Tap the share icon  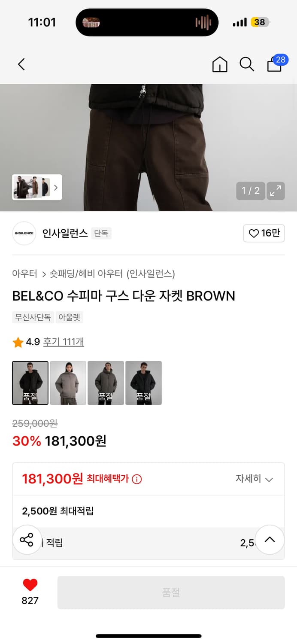27,540
